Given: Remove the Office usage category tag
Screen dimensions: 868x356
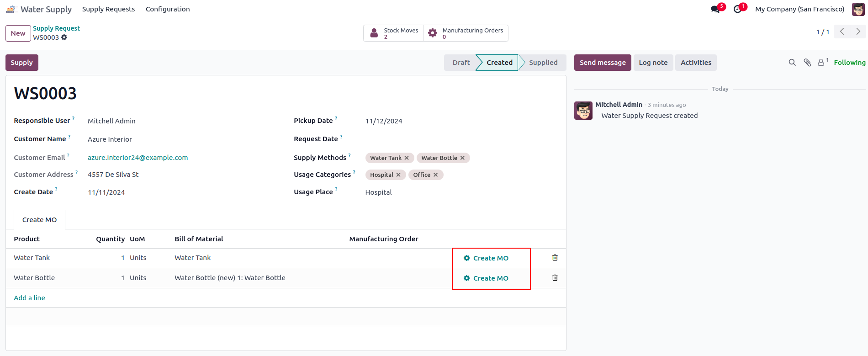Looking at the screenshot, I should coord(435,175).
